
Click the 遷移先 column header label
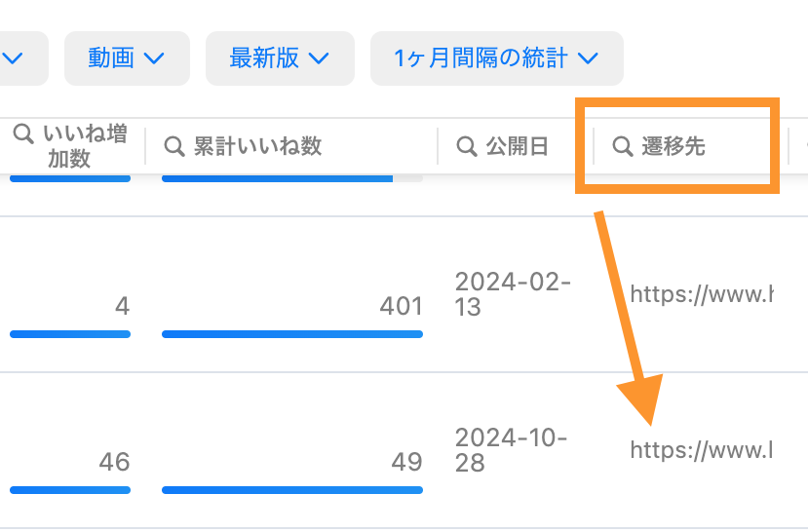[x=673, y=147]
